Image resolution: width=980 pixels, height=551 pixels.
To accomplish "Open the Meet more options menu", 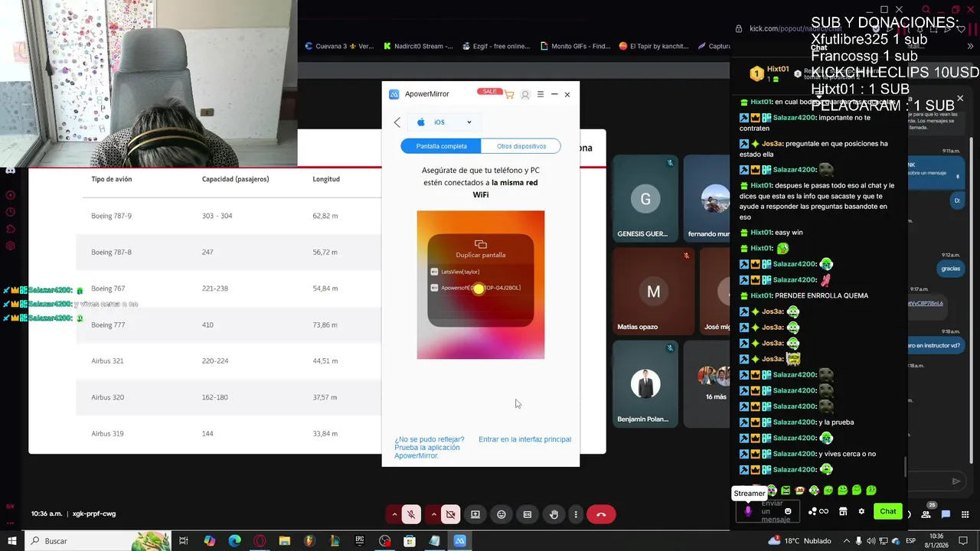I will pyautogui.click(x=576, y=514).
